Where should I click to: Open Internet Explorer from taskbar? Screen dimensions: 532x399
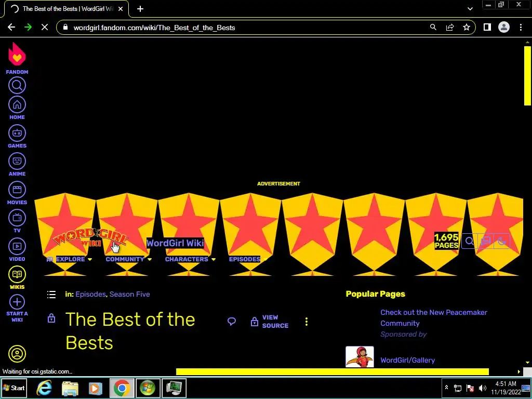[44, 388]
